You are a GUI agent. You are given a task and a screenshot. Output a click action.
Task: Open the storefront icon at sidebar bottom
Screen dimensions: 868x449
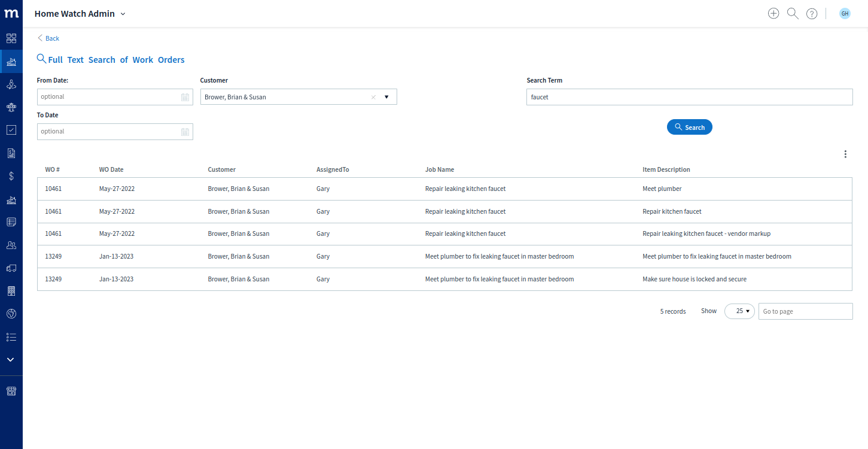pos(11,391)
